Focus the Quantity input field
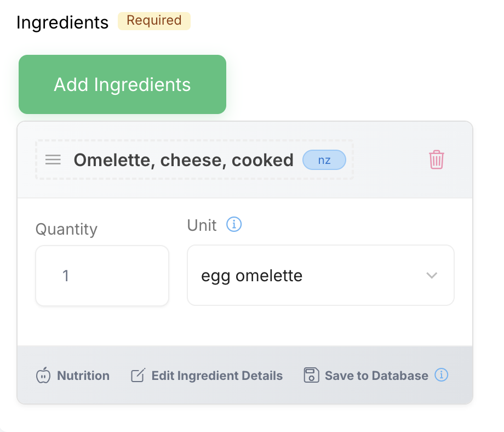Screen dimensions: 504x432 click(102, 275)
